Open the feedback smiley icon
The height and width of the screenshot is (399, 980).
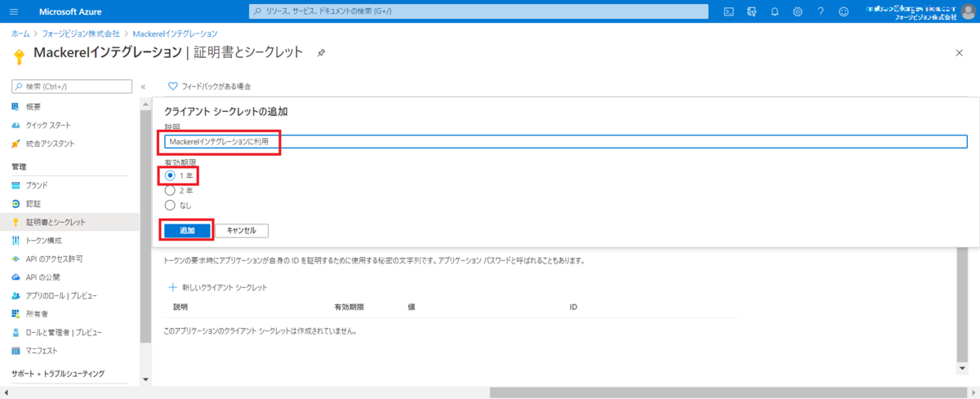tap(843, 11)
